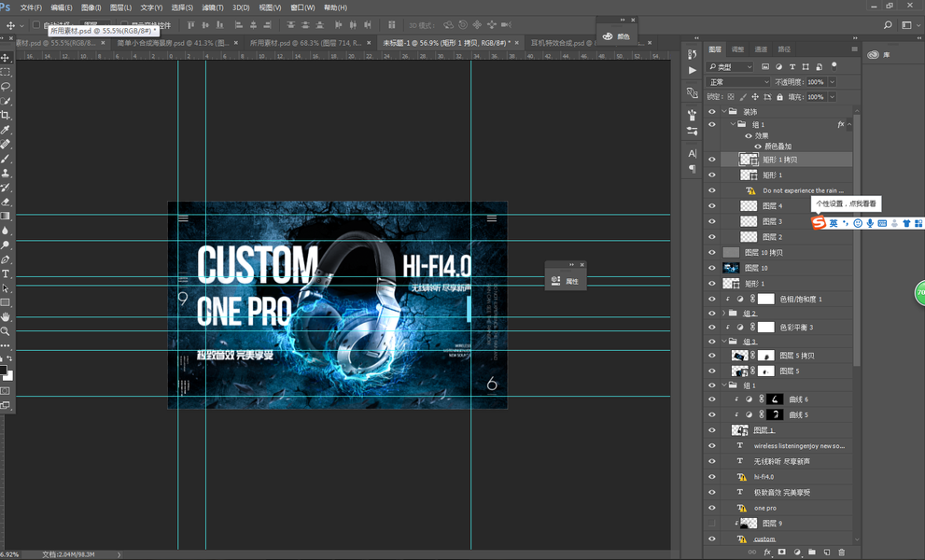This screenshot has width=925, height=560.
Task: Open the layer filter 类型 dropdown
Action: [730, 66]
